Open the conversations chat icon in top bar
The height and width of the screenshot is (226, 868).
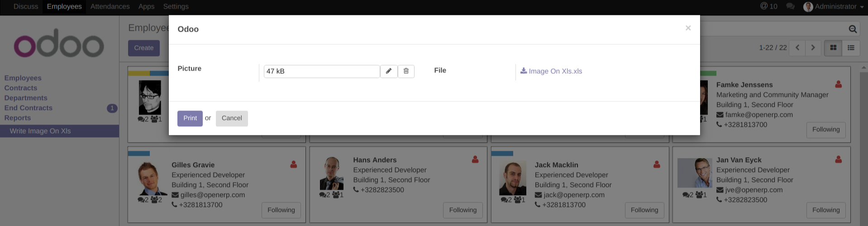[x=790, y=6]
